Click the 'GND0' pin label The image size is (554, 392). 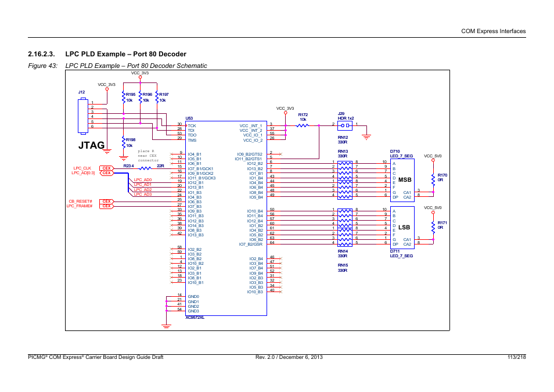tap(193, 297)
